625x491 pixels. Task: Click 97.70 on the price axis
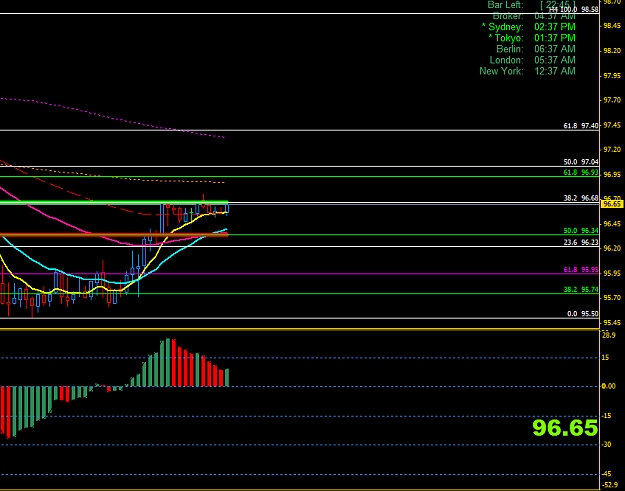pyautogui.click(x=612, y=100)
